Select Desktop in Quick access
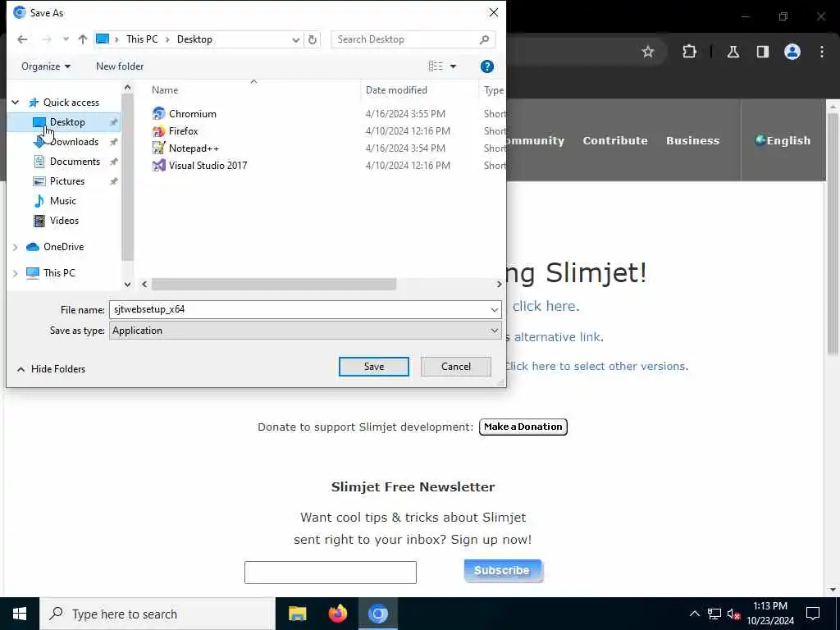 point(67,122)
